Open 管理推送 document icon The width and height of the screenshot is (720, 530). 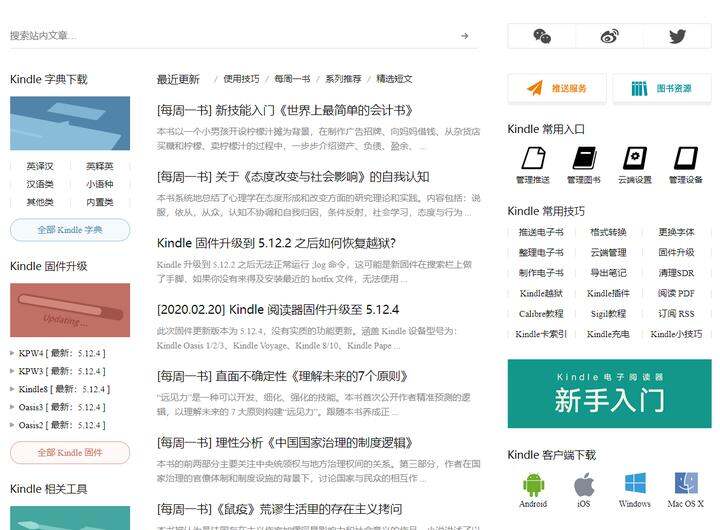click(x=533, y=158)
